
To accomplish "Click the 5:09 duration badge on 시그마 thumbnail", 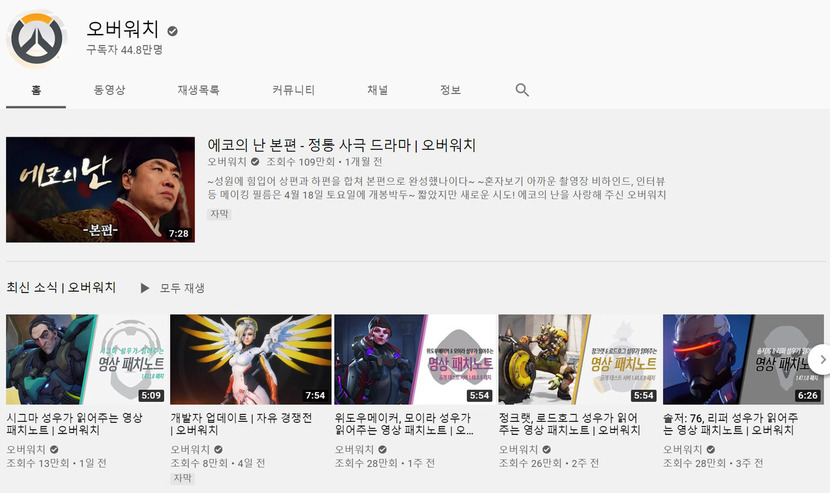I will (151, 396).
